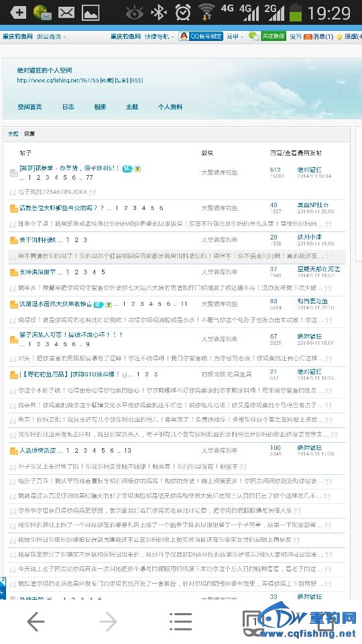Image resolution: width=362 pixels, height=644 pixels.
Task: Tap the Bluetooth icon in status bar
Action: coord(158,13)
